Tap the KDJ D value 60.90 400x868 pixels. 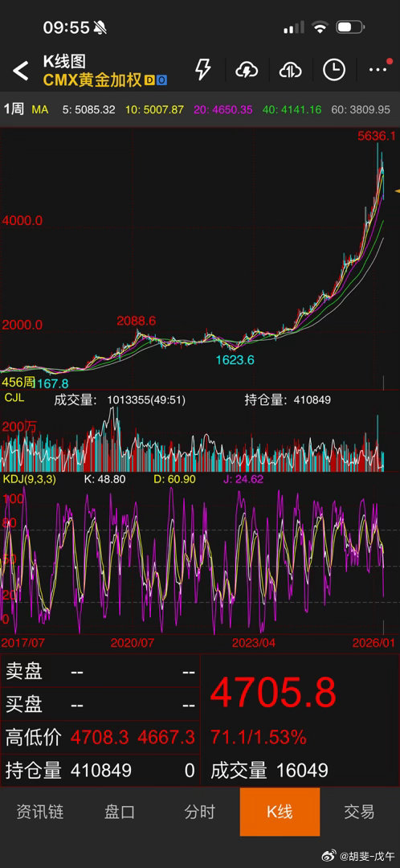(x=174, y=479)
